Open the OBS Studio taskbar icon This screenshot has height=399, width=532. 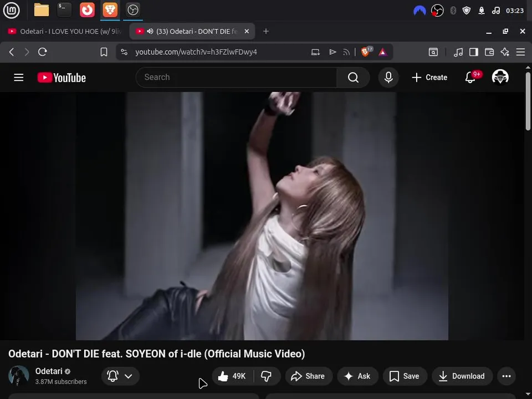coord(132,10)
